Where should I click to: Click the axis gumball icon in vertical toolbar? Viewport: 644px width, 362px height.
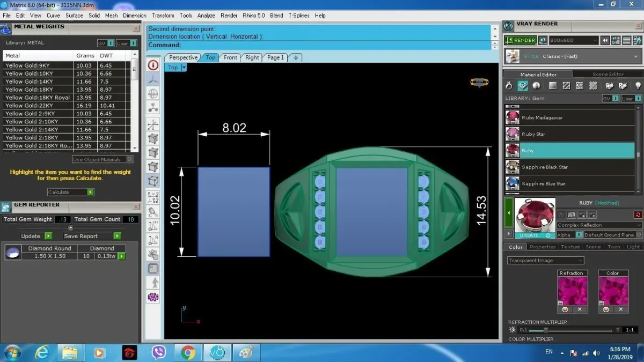click(x=153, y=124)
